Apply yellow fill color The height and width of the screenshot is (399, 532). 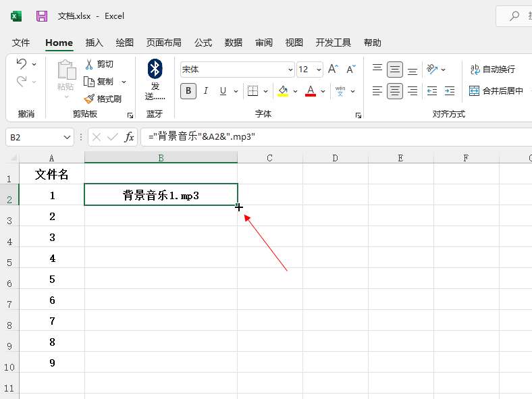pos(283,91)
